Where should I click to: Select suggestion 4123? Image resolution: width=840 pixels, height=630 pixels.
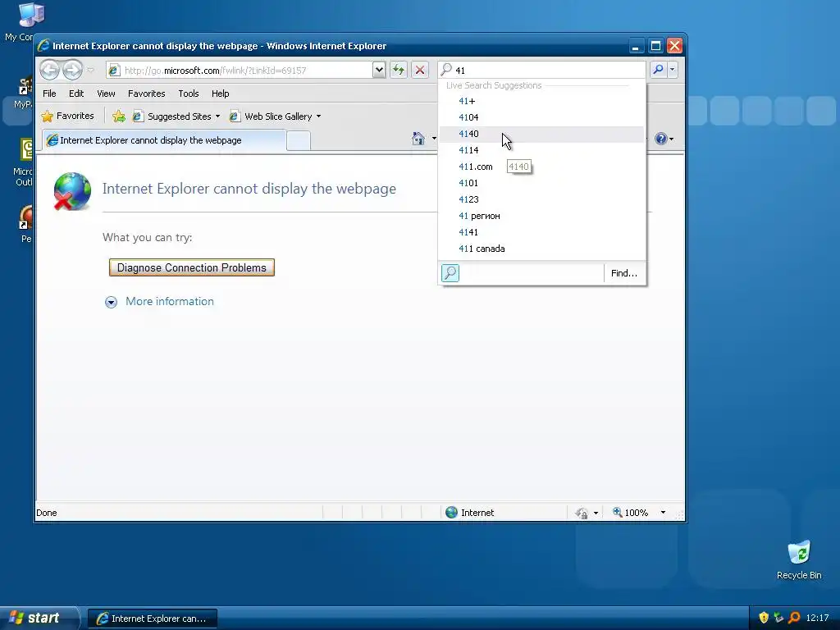click(541, 199)
